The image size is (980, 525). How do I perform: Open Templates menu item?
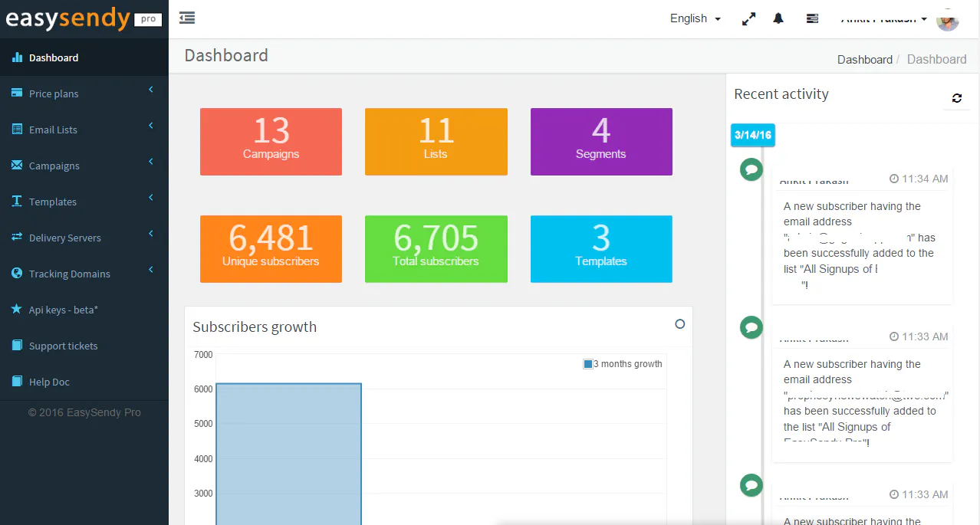pos(84,202)
